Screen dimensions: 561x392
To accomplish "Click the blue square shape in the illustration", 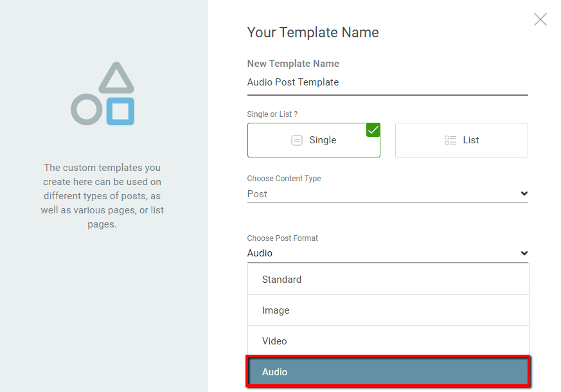I will (120, 111).
